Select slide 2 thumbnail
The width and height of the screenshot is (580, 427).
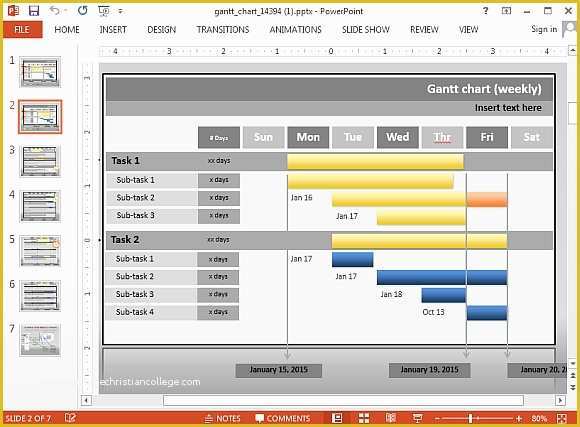click(40, 117)
